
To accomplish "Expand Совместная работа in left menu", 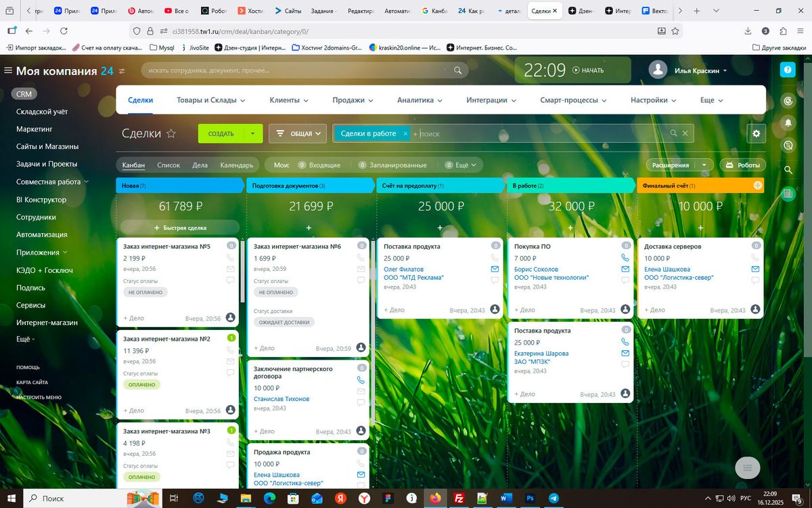I will (52, 182).
